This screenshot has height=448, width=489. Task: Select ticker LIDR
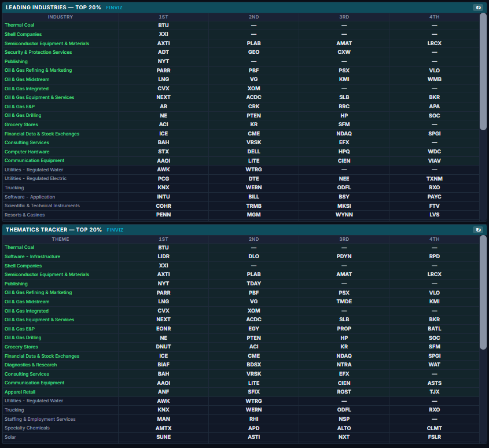point(163,256)
